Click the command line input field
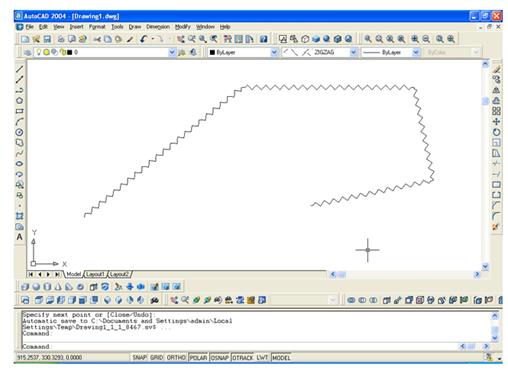Screen dimensions: 508x370 click(240, 346)
